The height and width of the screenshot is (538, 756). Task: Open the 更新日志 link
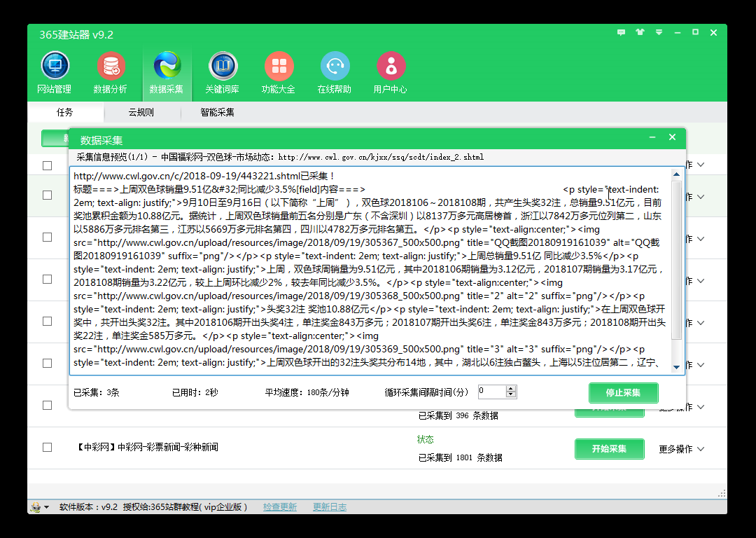coord(329,507)
